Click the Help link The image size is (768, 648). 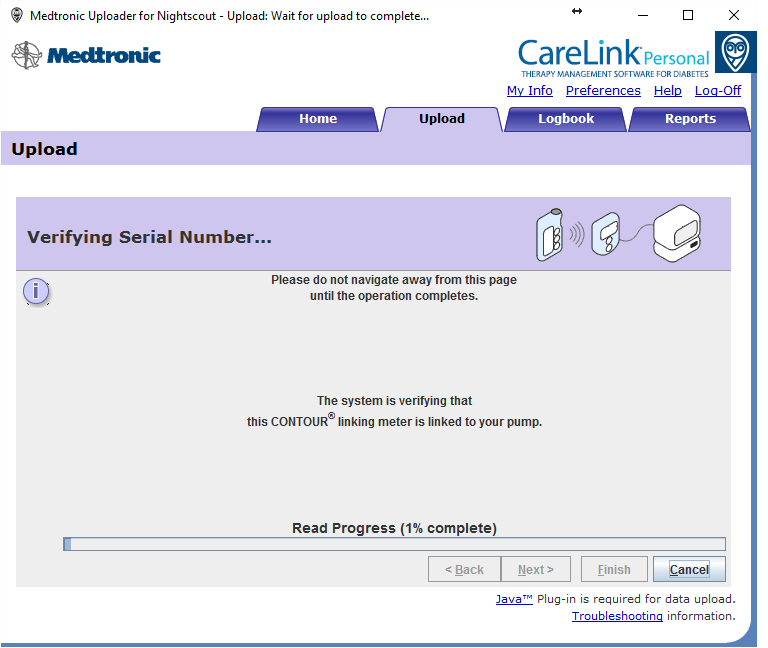coord(668,91)
